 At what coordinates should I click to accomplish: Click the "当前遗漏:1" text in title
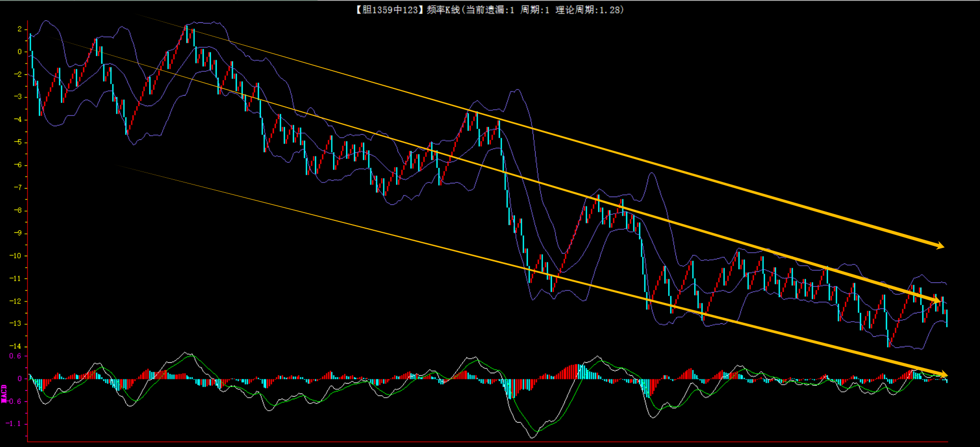click(x=489, y=10)
